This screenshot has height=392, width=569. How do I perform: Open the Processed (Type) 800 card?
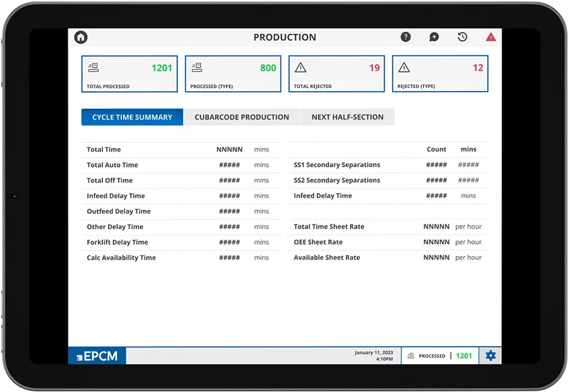tap(233, 74)
